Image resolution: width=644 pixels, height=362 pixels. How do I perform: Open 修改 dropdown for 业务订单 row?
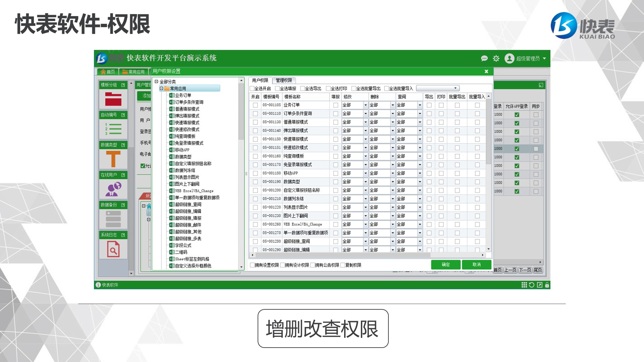[366, 105]
